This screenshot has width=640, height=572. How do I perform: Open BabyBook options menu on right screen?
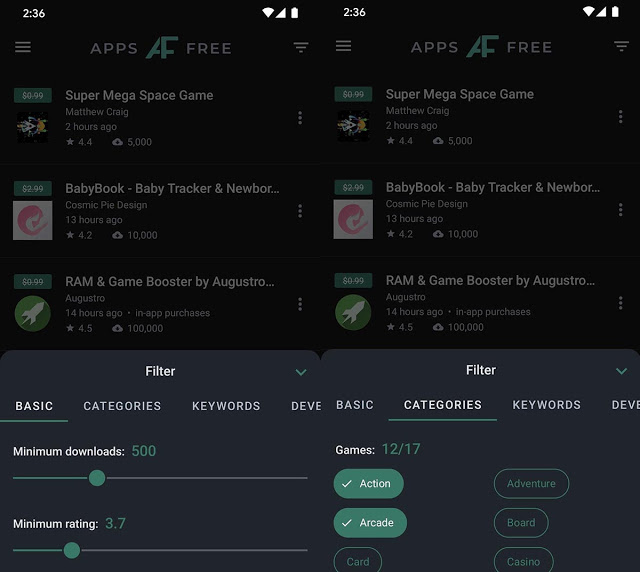pos(620,210)
